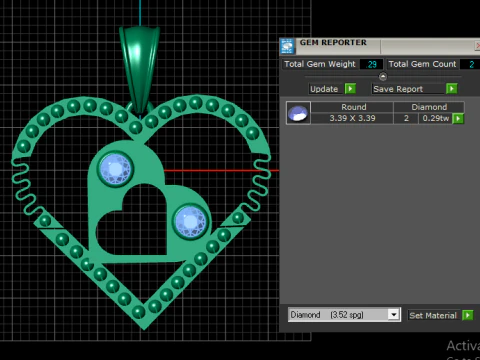Click the Update button label

324,89
